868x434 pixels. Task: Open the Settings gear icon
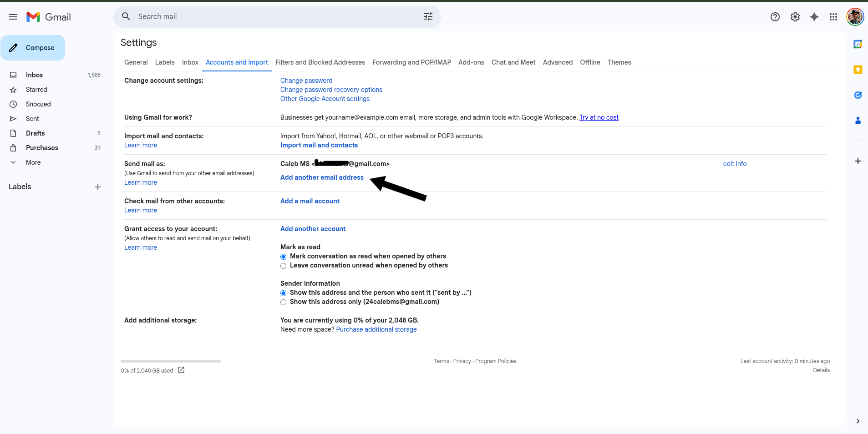click(x=795, y=17)
